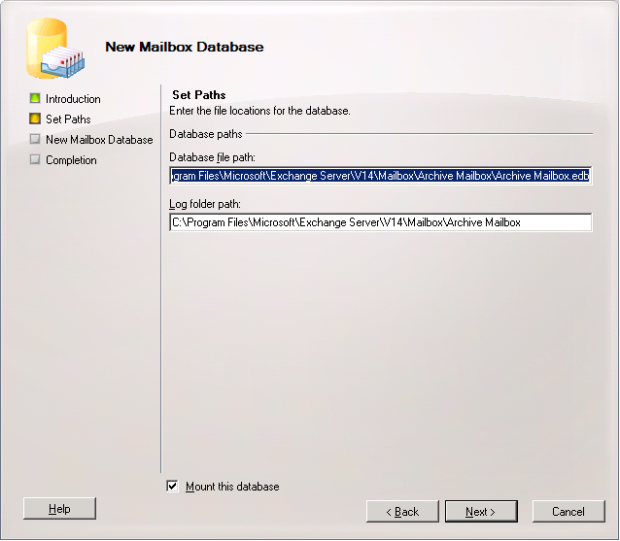This screenshot has width=620, height=541.
Task: Click the 'Set Paths' page heading
Action: [x=198, y=95]
